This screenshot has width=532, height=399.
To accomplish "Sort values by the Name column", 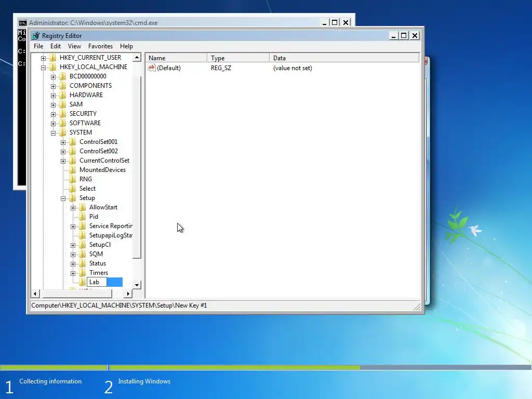I will tap(176, 58).
